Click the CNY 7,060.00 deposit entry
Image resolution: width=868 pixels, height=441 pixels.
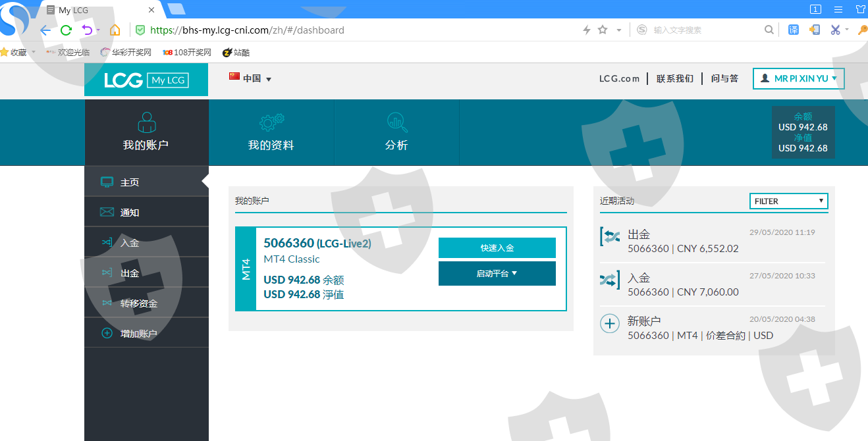(683, 292)
